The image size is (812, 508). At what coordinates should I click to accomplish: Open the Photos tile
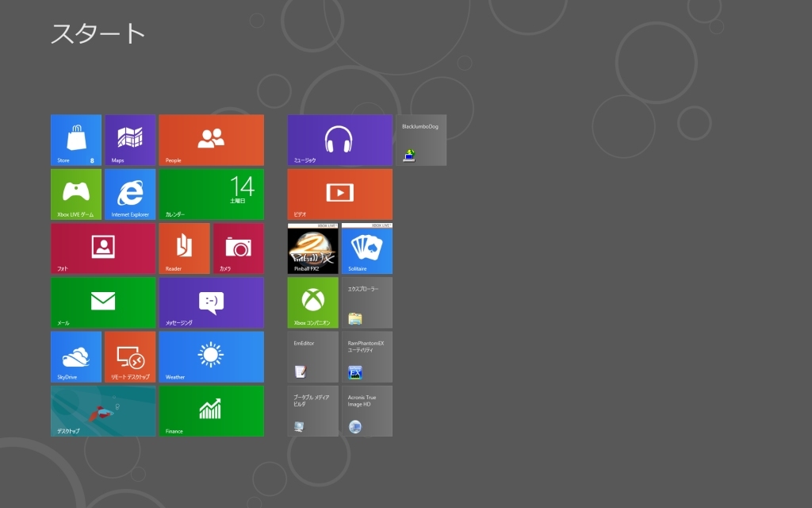(x=103, y=248)
